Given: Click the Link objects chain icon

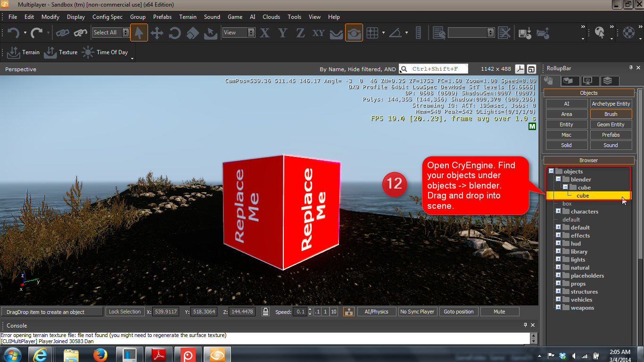Looking at the screenshot, I should coord(62,33).
